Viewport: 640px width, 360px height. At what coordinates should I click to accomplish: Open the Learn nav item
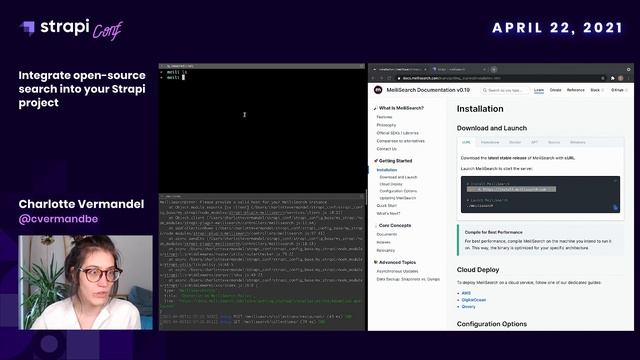coord(539,90)
